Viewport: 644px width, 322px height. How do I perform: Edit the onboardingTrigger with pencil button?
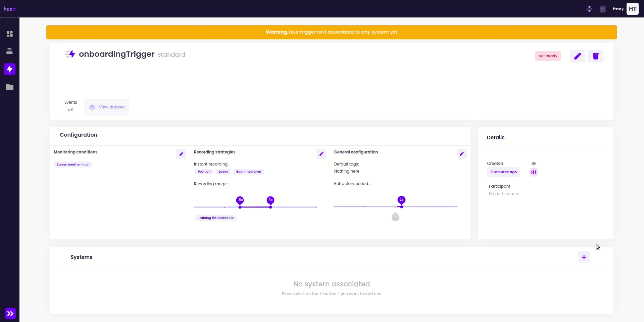(x=578, y=56)
